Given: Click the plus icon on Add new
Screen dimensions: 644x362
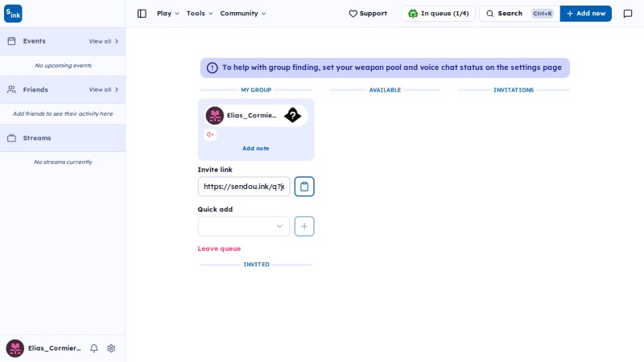Looking at the screenshot, I should (570, 14).
